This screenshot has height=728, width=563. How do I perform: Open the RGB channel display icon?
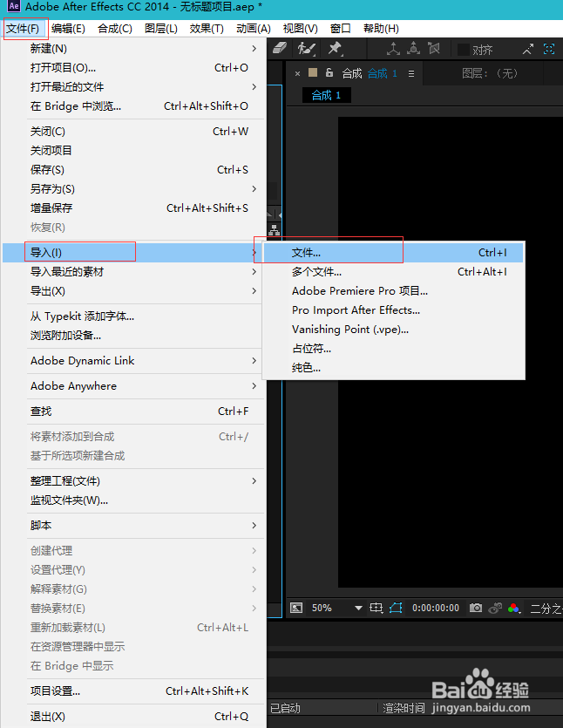[514, 609]
